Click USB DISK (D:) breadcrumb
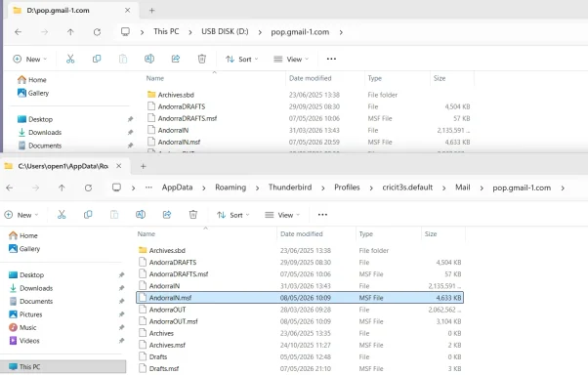 (225, 32)
